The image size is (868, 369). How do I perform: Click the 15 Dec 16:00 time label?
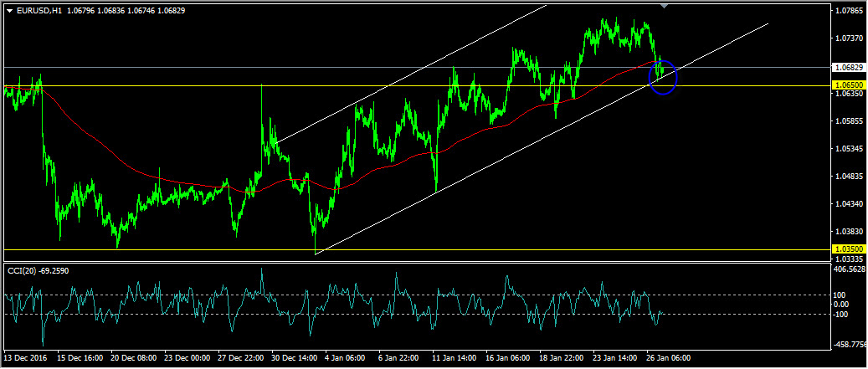[79, 358]
